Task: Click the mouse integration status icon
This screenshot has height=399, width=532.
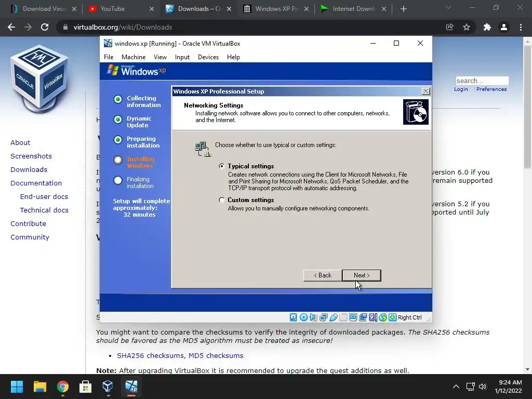Action: click(x=383, y=317)
